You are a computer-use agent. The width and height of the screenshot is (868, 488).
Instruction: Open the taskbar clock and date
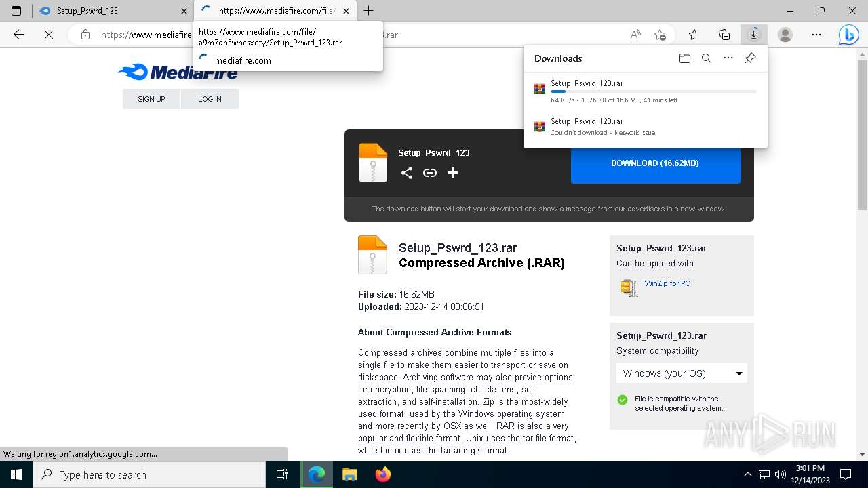click(810, 474)
